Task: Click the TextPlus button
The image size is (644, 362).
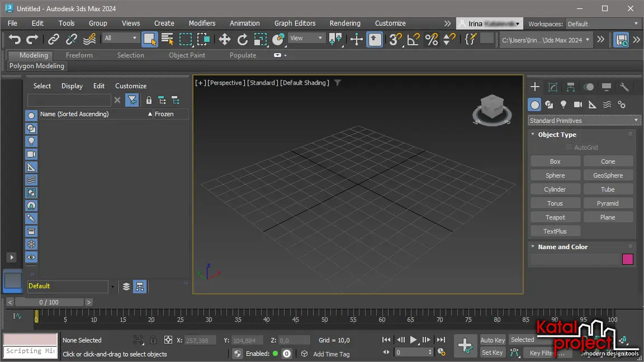Action: tap(555, 231)
